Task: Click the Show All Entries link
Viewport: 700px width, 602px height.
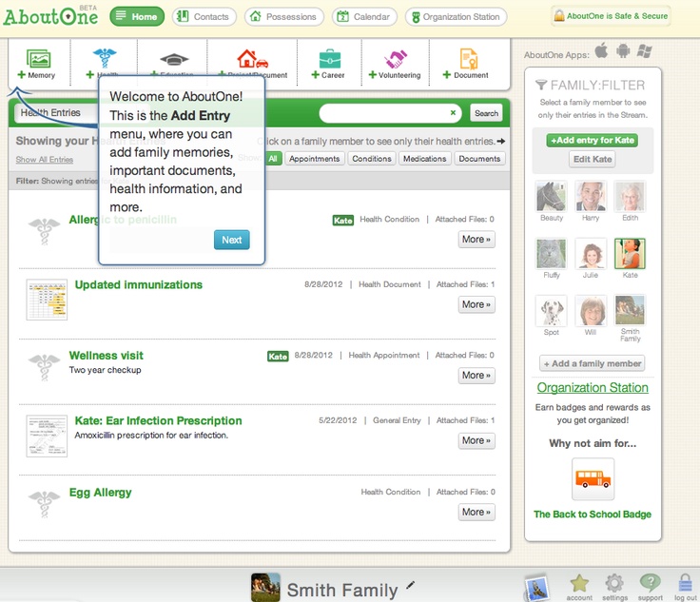Action: coord(45,160)
